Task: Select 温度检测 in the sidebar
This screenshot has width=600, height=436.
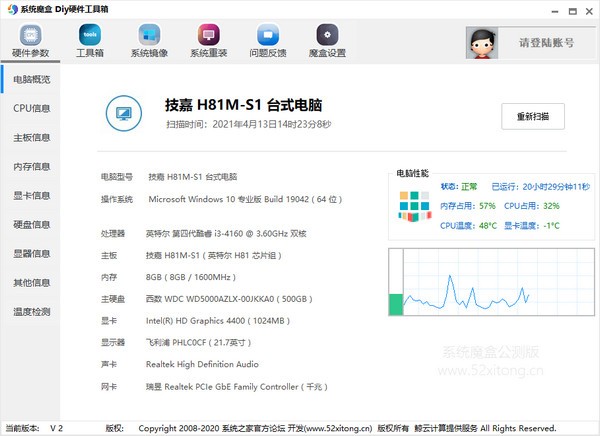Action: [x=32, y=312]
